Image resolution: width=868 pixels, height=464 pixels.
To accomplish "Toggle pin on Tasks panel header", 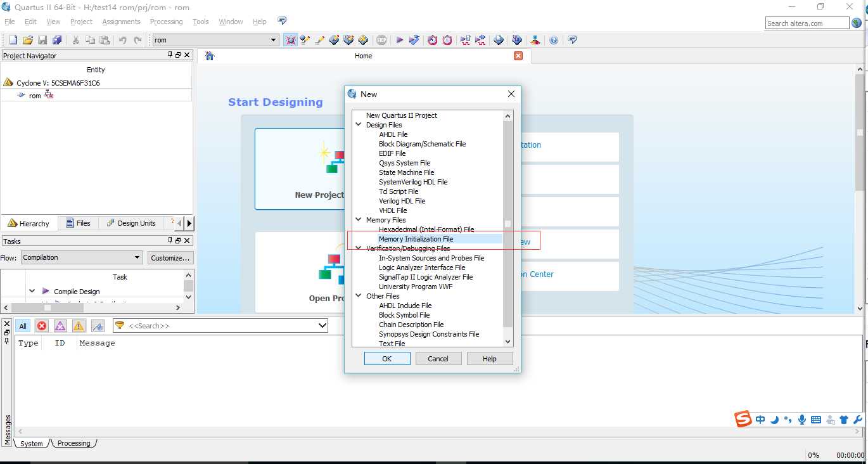I will click(x=170, y=241).
